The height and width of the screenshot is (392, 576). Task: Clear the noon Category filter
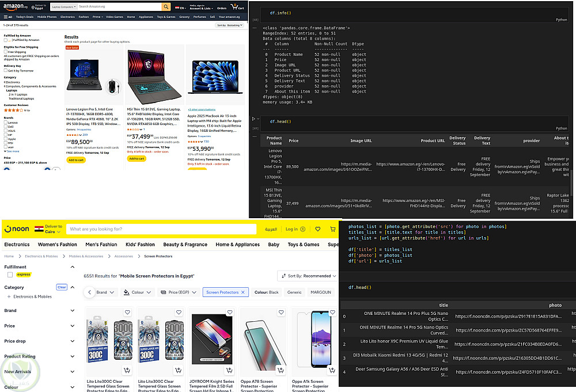pyautogui.click(x=62, y=287)
